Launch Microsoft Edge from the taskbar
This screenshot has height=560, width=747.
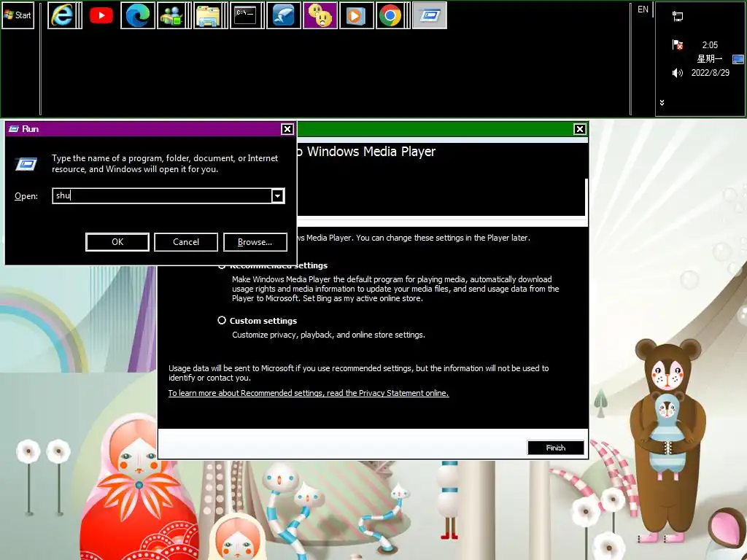click(138, 15)
